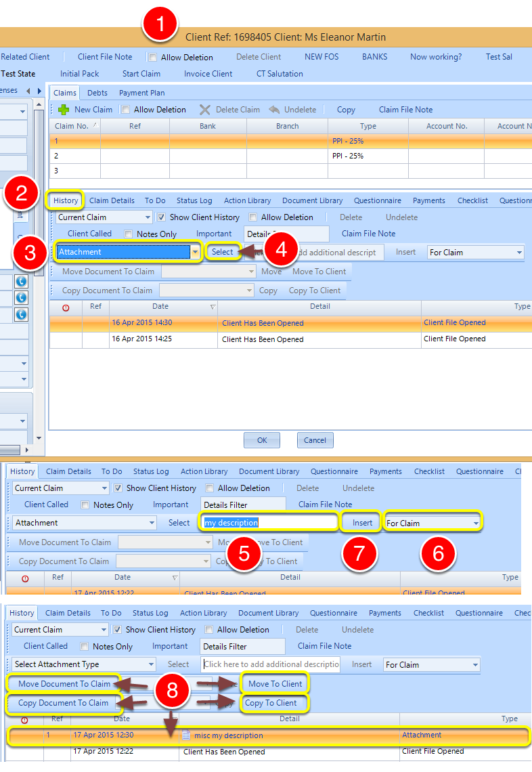Open Document Library tab in panel with OK button
532x772 pixels.
313,200
